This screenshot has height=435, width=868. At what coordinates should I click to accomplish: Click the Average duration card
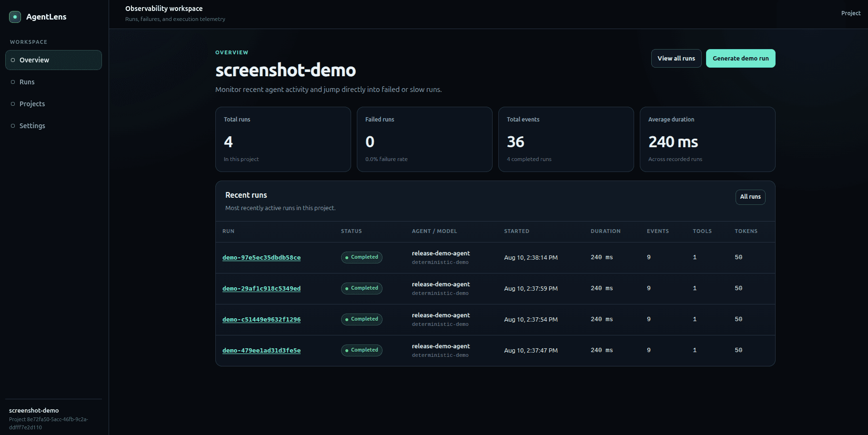point(707,139)
